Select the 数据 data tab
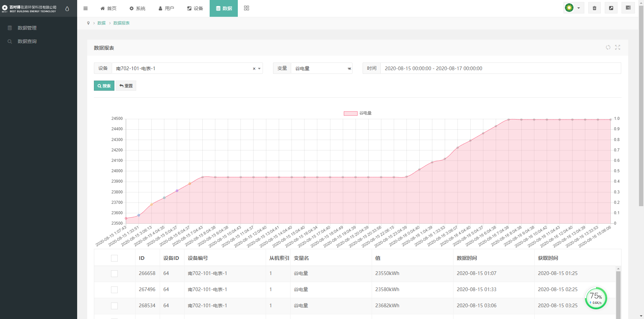 click(224, 8)
